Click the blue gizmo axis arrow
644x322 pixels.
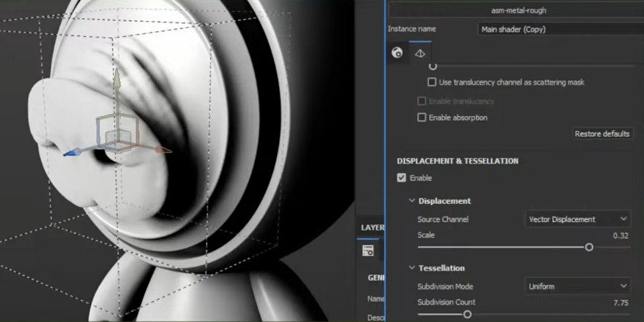(x=69, y=154)
